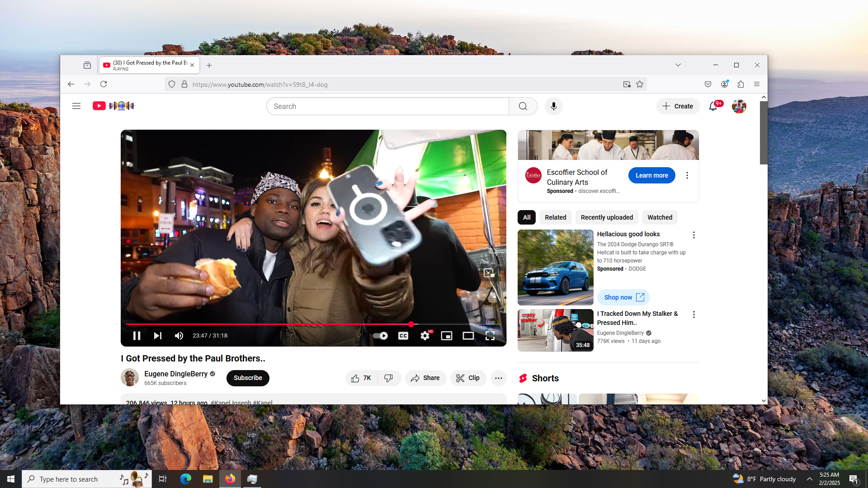Image resolution: width=868 pixels, height=488 pixels.
Task: Click the dislike thumbs-down icon
Action: tap(388, 378)
